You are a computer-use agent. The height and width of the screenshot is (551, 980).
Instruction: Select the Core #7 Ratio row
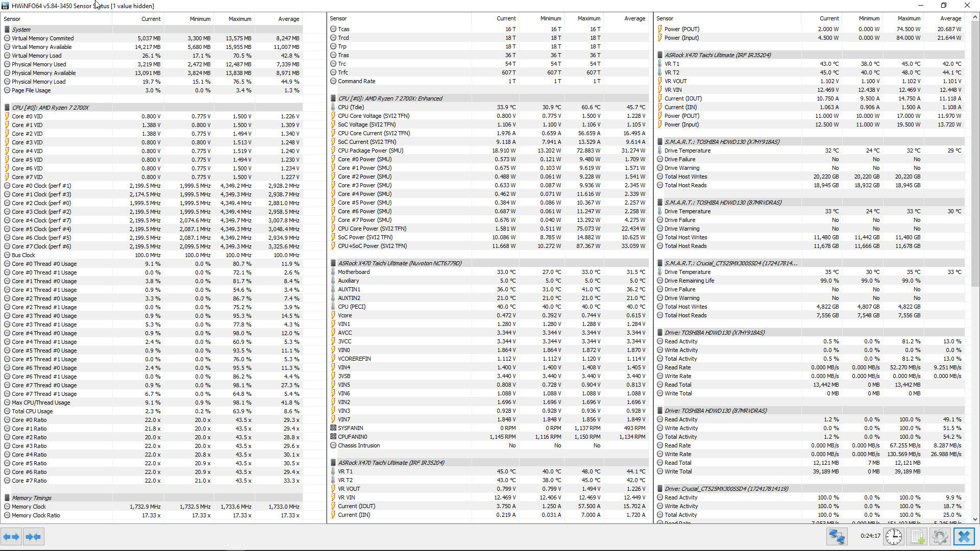152,481
